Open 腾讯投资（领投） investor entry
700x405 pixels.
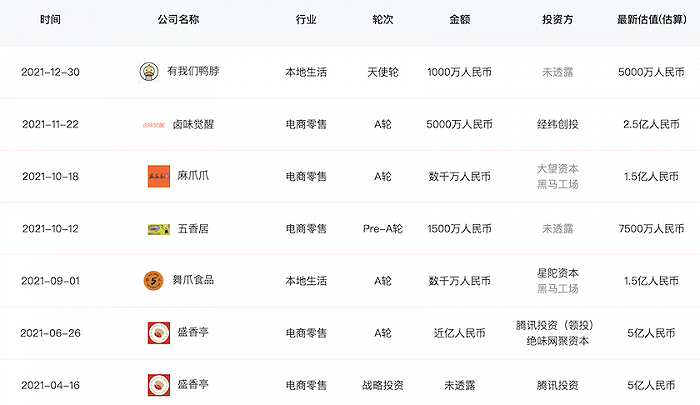(x=558, y=324)
